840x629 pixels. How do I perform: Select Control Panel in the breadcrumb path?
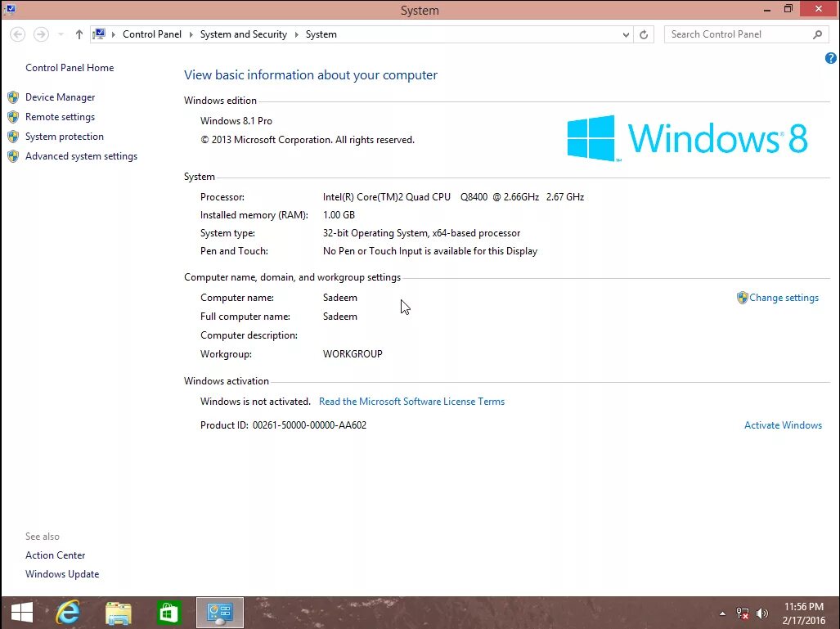pos(151,34)
